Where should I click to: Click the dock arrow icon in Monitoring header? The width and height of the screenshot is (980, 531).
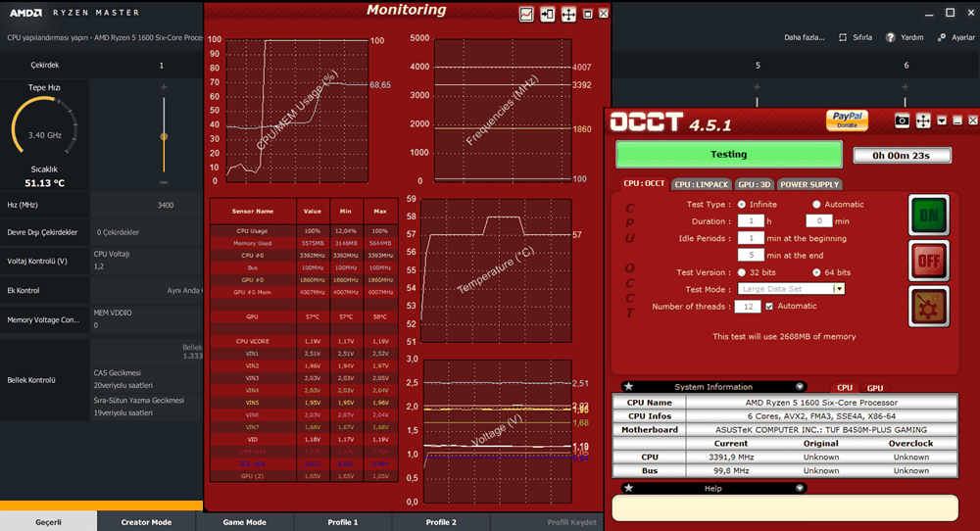click(x=547, y=15)
